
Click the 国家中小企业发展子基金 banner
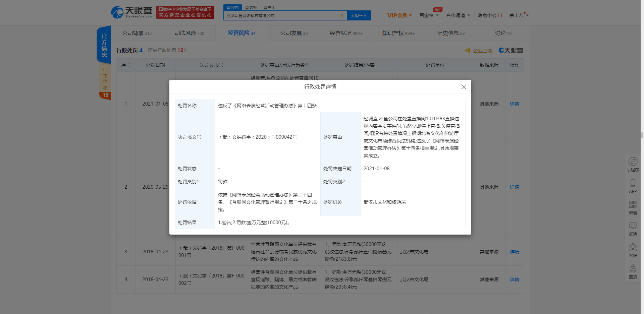[x=185, y=12]
